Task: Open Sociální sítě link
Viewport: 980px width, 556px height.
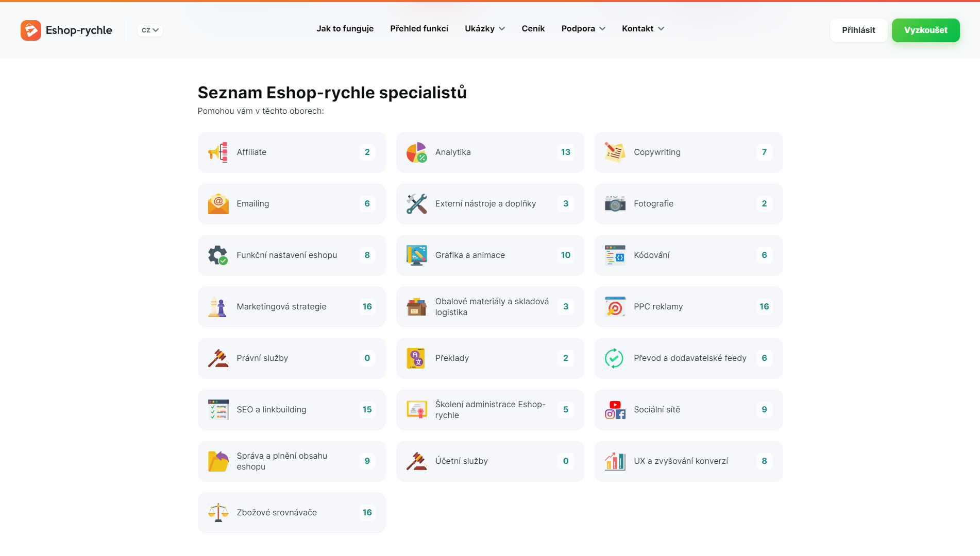Action: tap(657, 410)
